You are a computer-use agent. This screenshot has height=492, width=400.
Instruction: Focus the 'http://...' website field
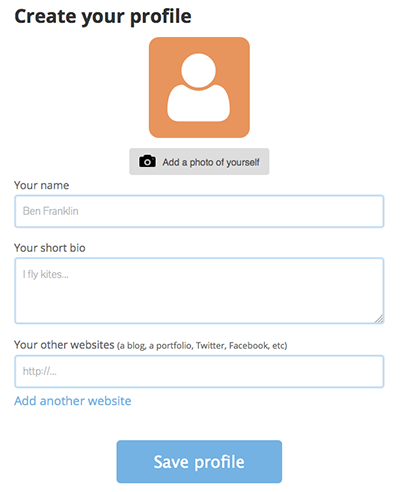pyautogui.click(x=199, y=371)
